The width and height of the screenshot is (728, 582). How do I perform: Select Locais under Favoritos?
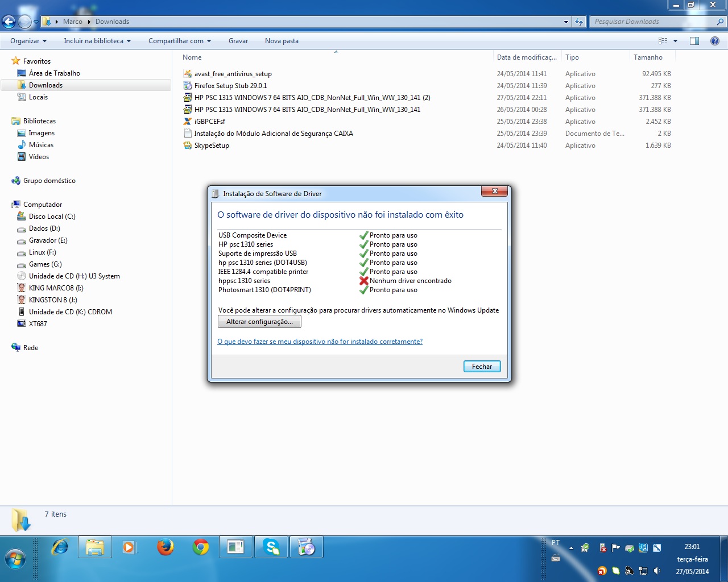38,97
